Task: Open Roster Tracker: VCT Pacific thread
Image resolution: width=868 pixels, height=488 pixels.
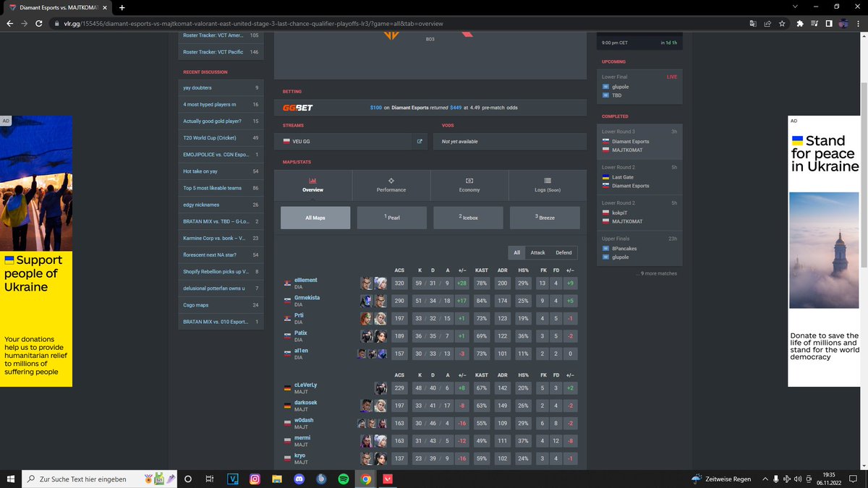Action: click(x=221, y=52)
